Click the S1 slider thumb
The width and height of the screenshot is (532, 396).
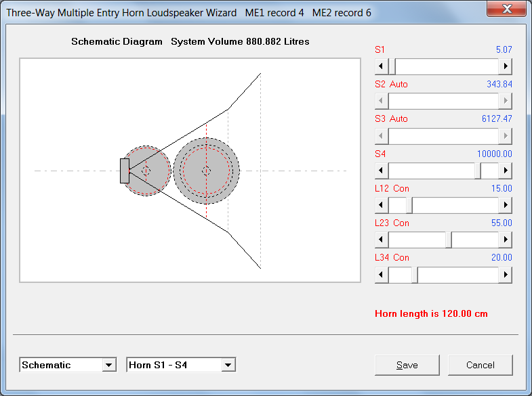392,66
